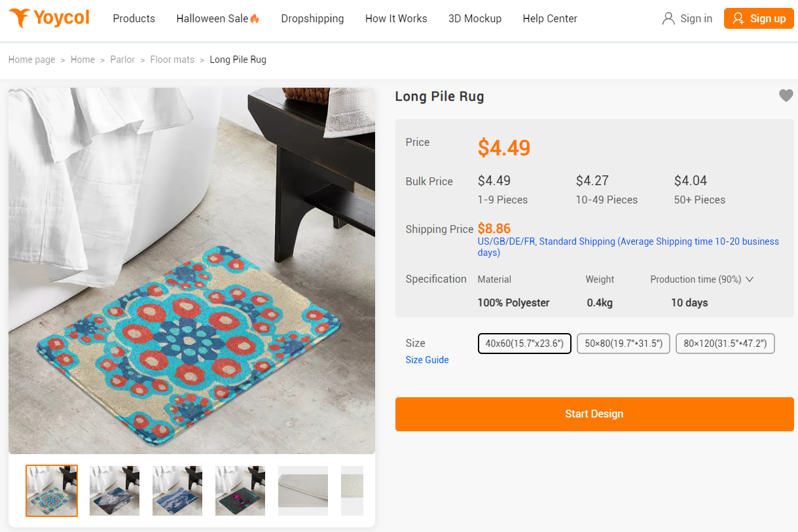Select the blue wave rug thumbnail

click(x=177, y=490)
